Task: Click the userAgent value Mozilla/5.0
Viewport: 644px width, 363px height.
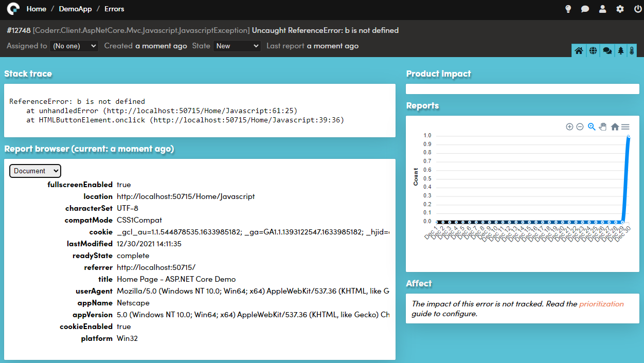Action: [253, 291]
